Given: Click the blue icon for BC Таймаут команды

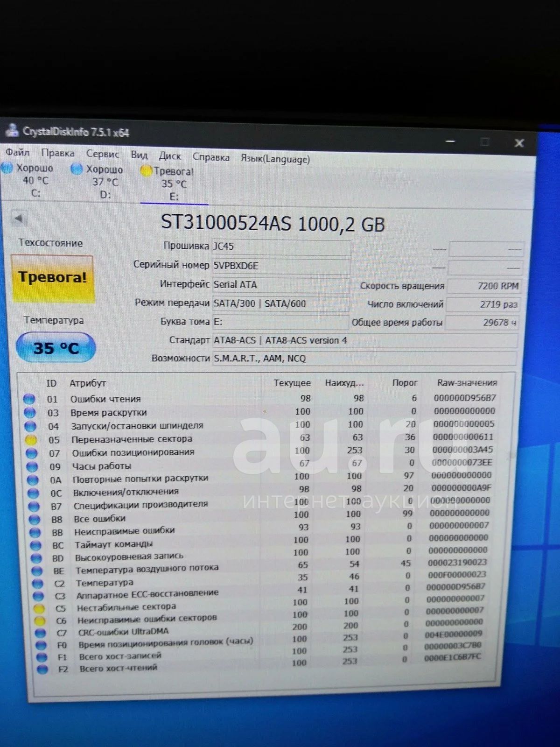Looking at the screenshot, I should (x=36, y=545).
